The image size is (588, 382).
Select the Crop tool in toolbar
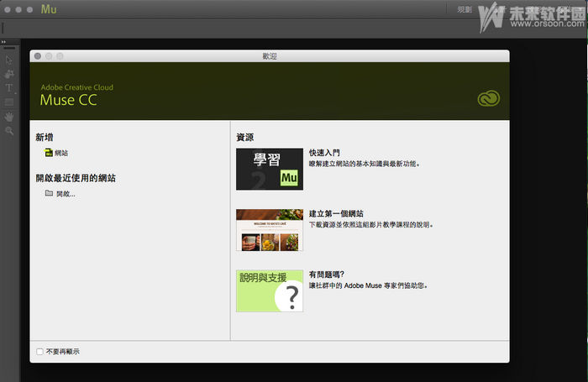click(x=9, y=74)
